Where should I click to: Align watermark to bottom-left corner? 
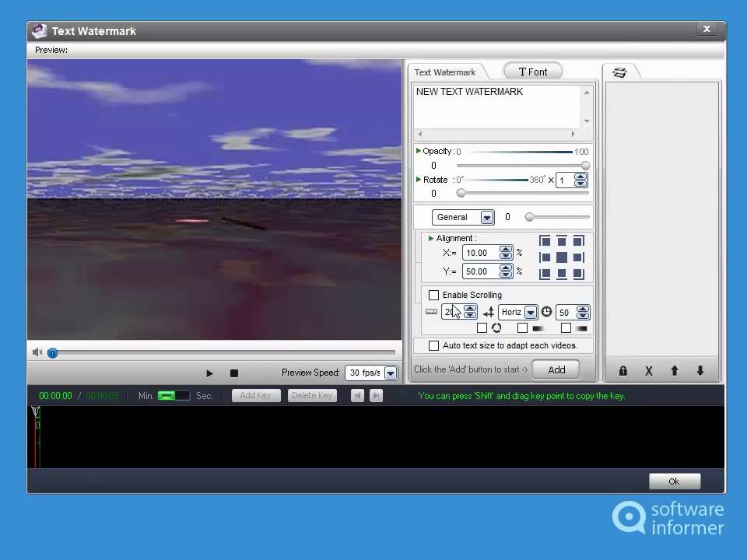(x=545, y=274)
